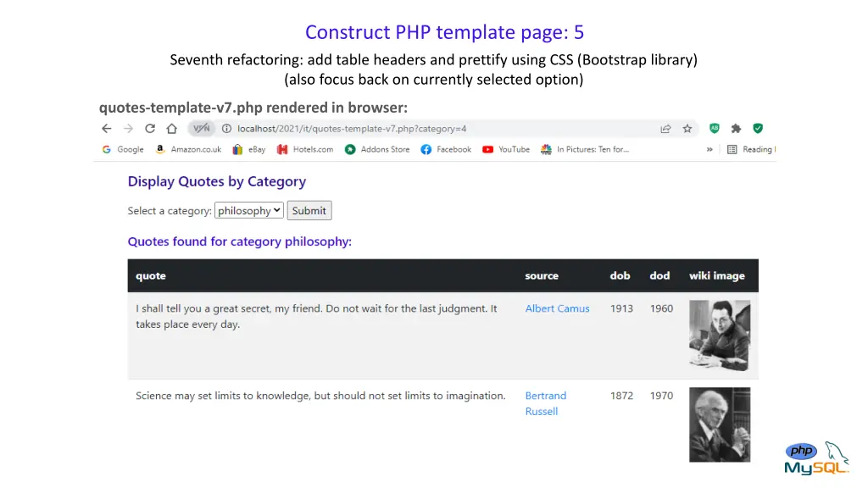Screen dimensions: 868x488
Task: Click Bertrand Russell wiki image thumbnail
Action: [x=720, y=424]
